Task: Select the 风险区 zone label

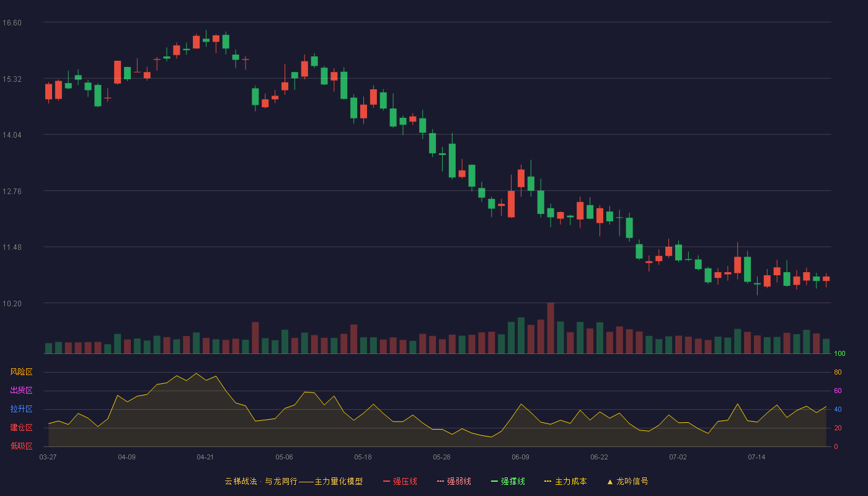Action: [21, 372]
